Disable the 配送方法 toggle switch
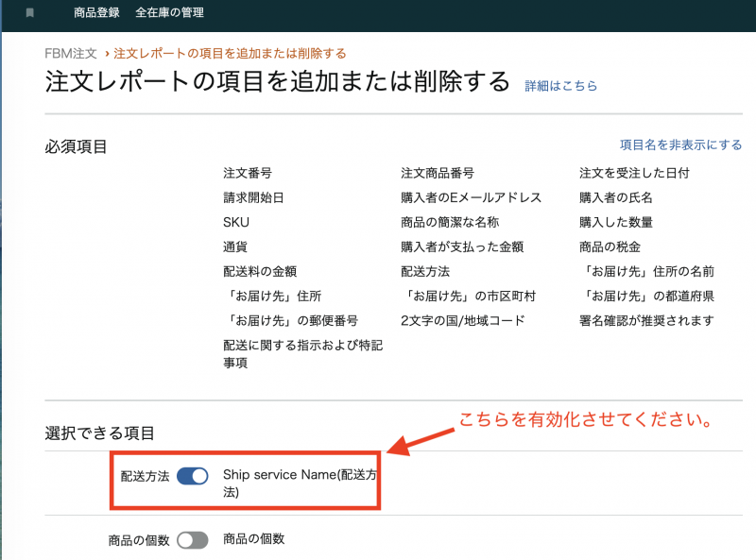Screen dimensions: 756x560 pos(192,477)
